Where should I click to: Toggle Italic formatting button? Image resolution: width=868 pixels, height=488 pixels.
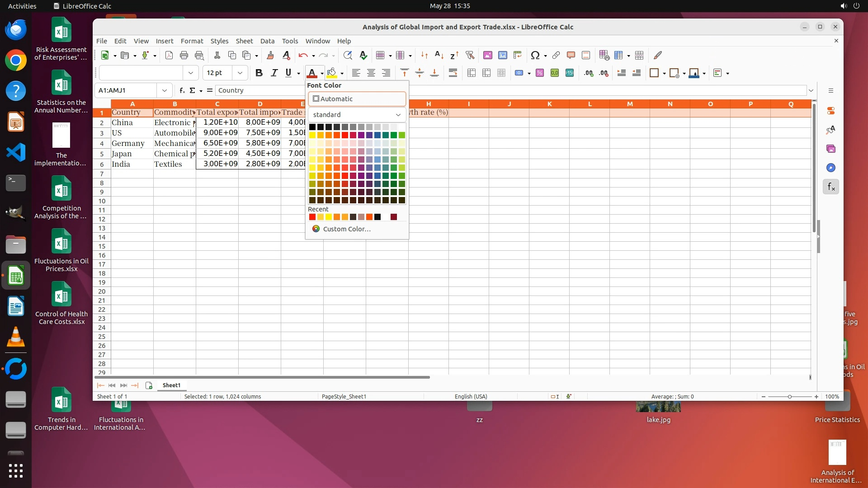(x=274, y=73)
